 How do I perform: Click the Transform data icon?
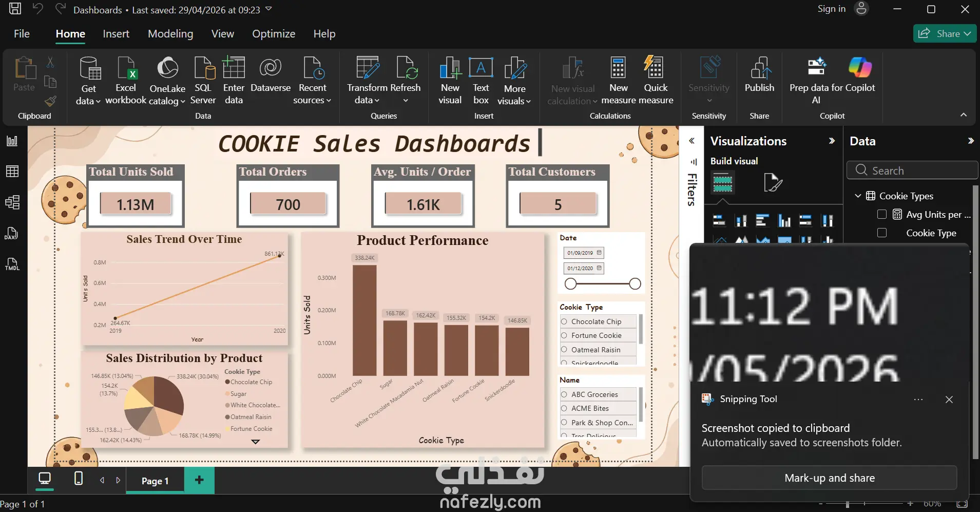coord(367,68)
